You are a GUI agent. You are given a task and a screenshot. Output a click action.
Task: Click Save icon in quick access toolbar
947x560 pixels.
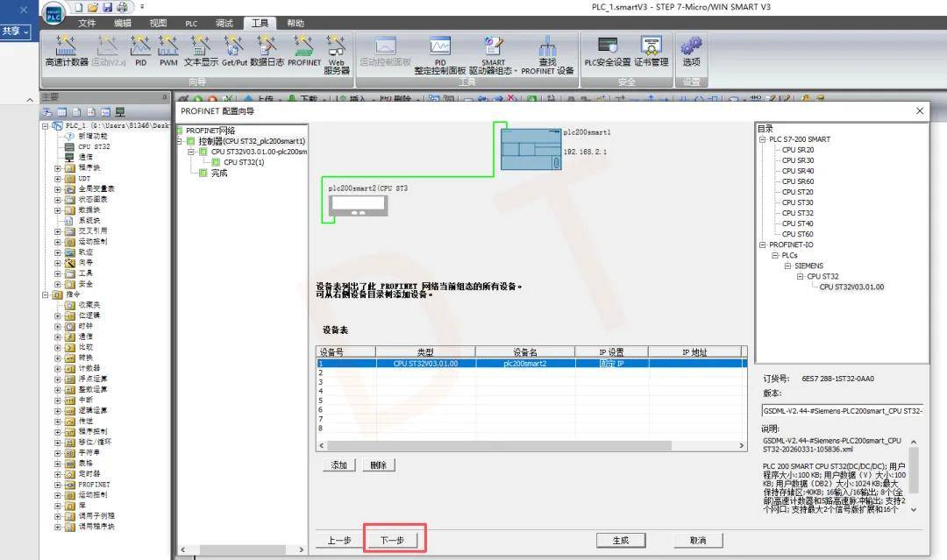108,7
